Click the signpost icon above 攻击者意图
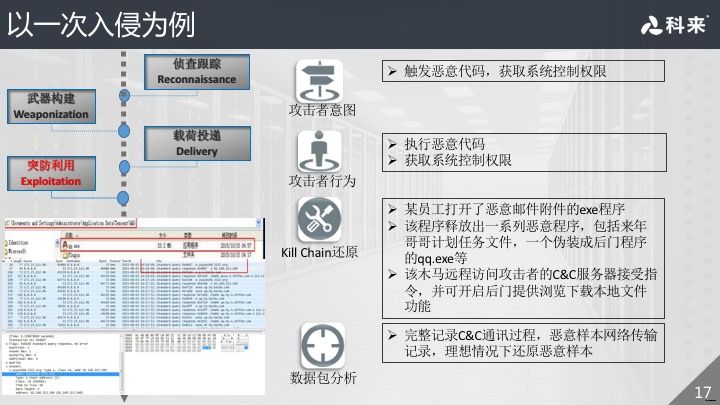720x405 pixels. point(319,81)
